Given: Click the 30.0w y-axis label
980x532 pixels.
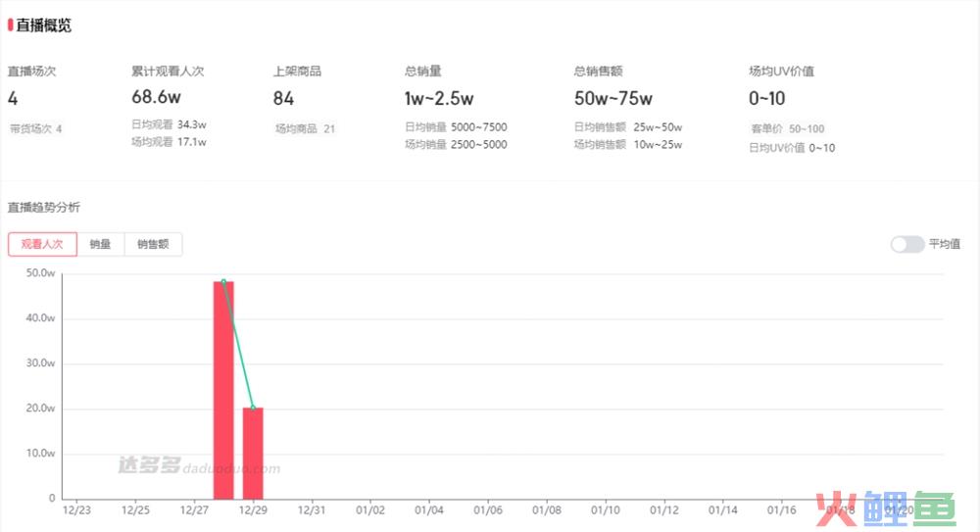Looking at the screenshot, I should 40,363.
